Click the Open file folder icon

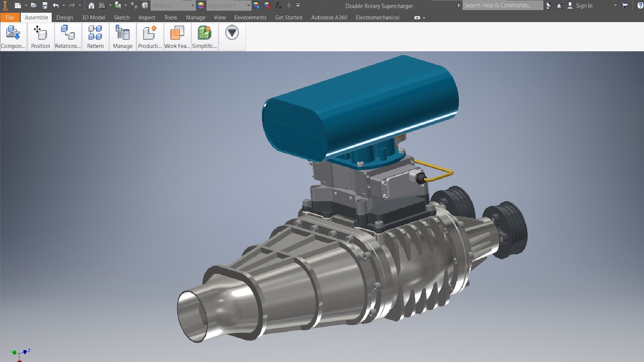click(34, 5)
